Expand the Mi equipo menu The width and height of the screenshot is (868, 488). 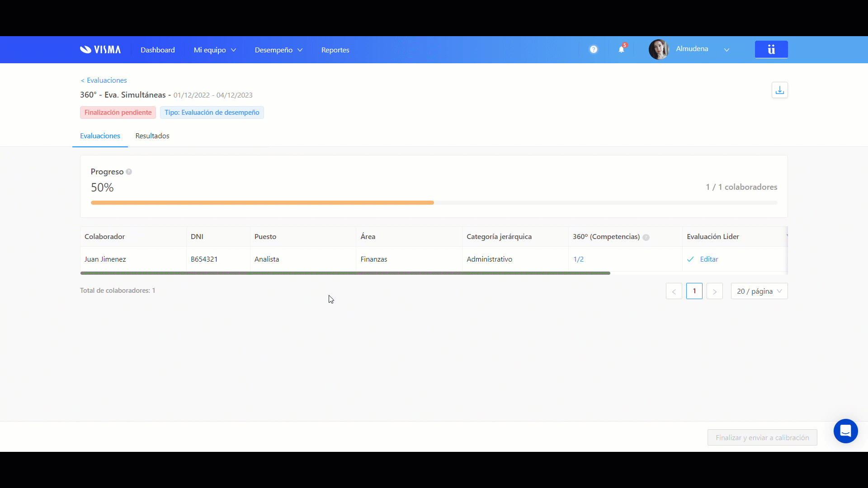(x=215, y=50)
